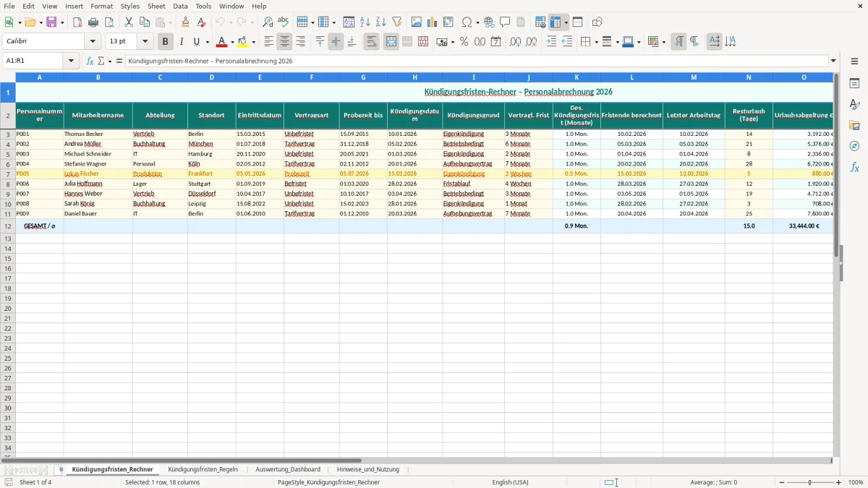Click zoom out minus button

[780, 482]
